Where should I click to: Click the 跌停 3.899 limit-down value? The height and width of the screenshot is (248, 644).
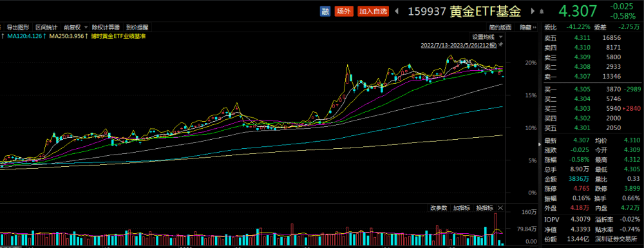tap(632, 189)
